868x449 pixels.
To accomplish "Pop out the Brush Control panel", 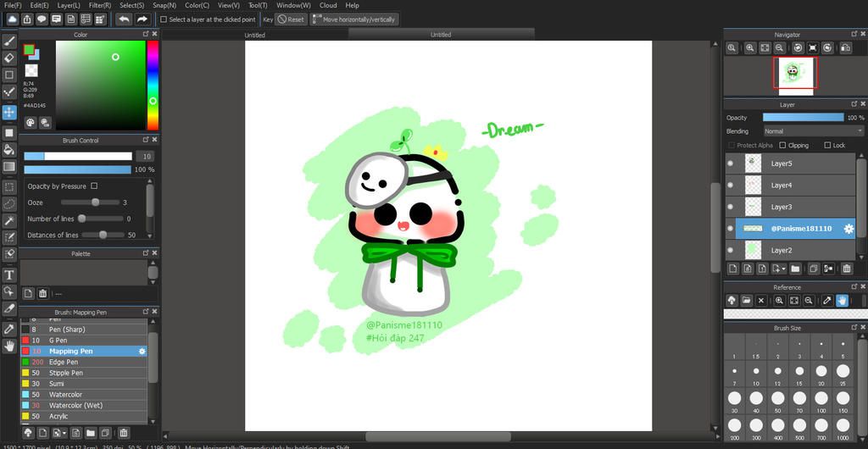I will (x=146, y=140).
